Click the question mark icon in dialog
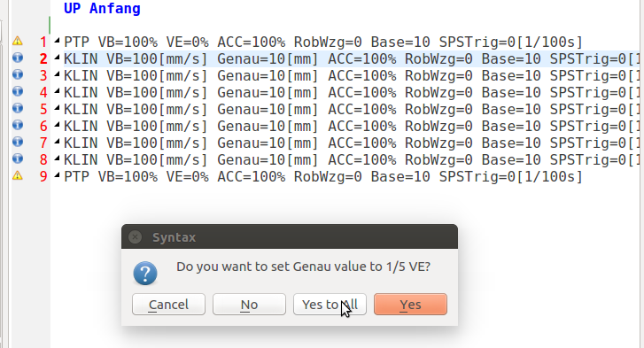 (x=145, y=274)
